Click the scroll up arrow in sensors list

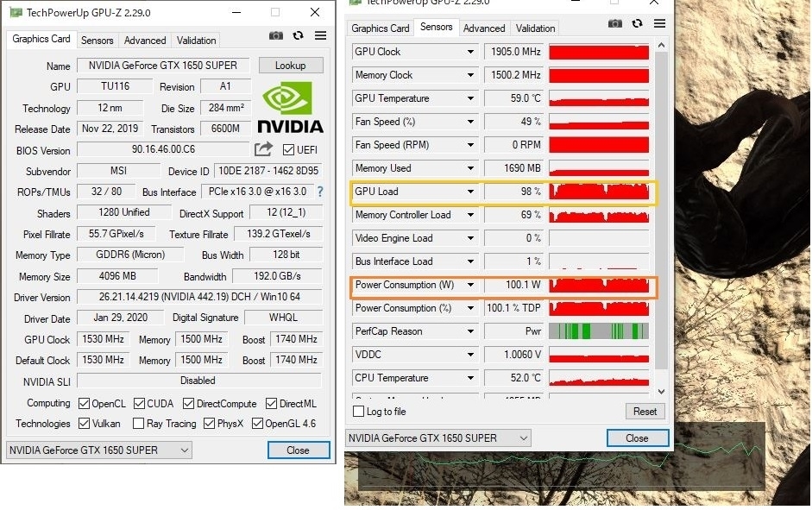coord(661,46)
